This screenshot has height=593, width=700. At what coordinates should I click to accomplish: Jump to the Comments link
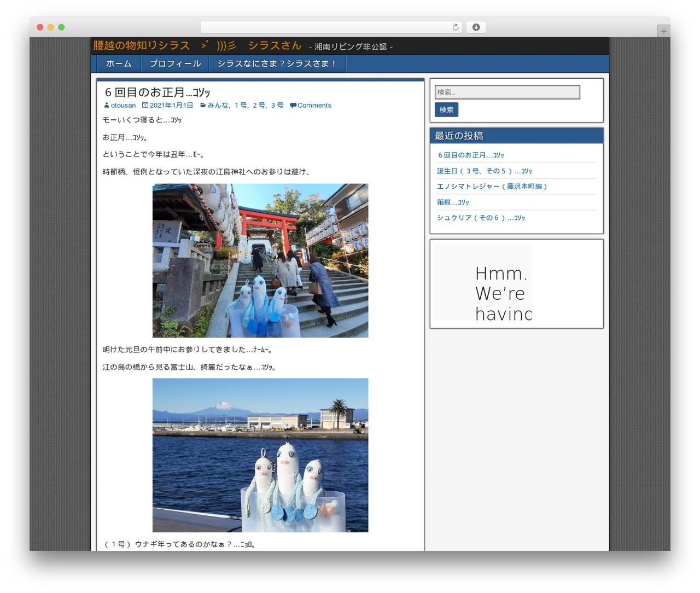tap(314, 106)
